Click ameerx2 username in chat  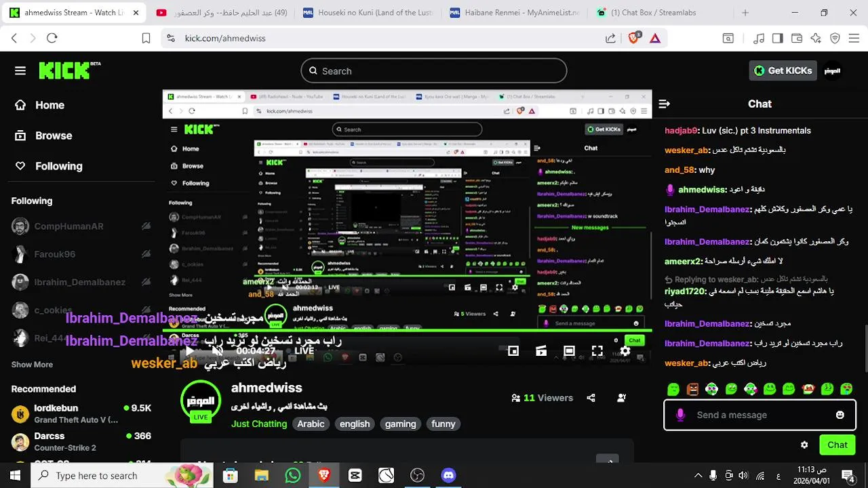682,261
